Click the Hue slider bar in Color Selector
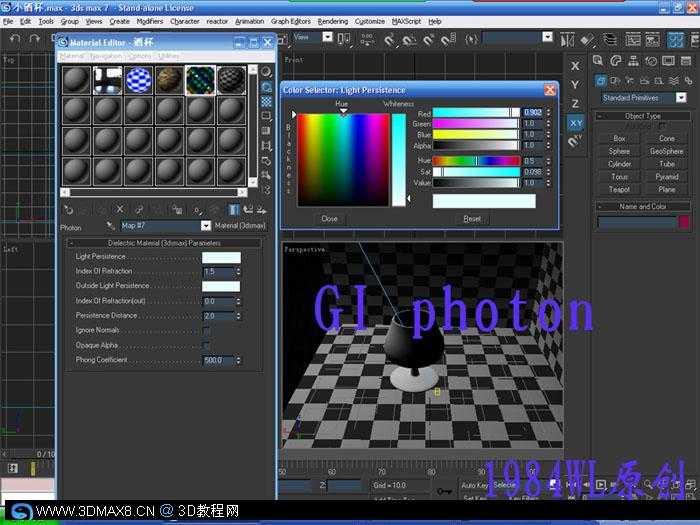Image resolution: width=700 pixels, height=525 pixels. 476,161
